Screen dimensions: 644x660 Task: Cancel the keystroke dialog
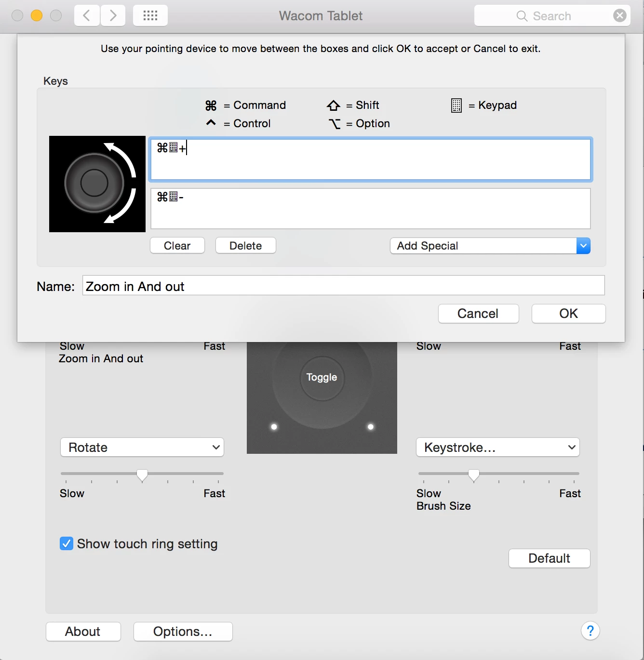pos(478,314)
